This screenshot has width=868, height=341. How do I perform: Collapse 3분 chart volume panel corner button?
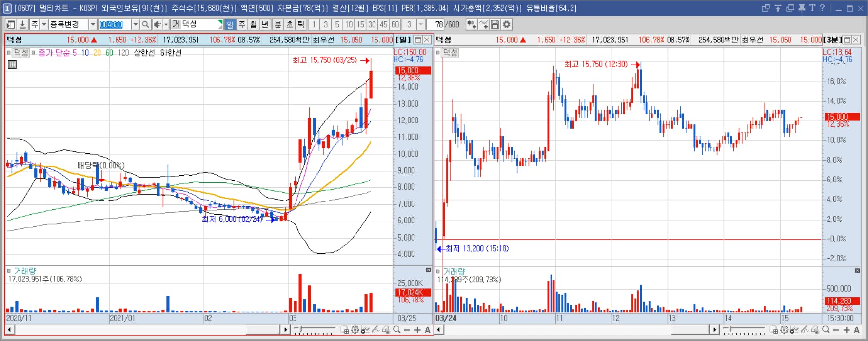[858, 270]
